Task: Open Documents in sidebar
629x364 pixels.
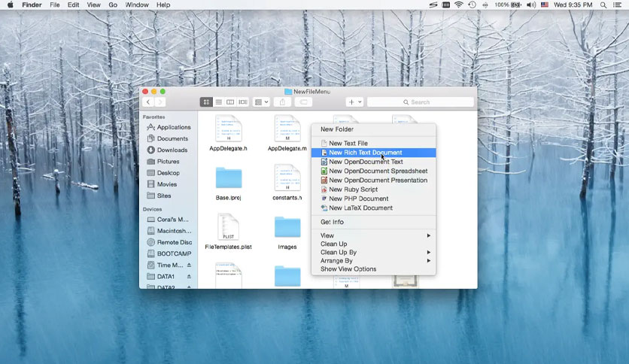Action: (169, 138)
